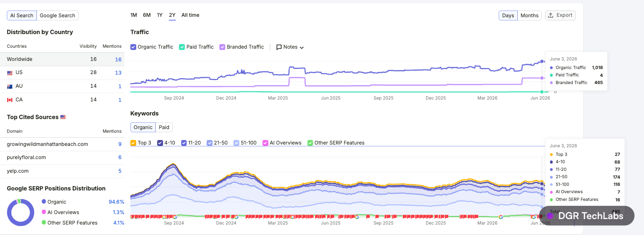The image size is (644, 235).
Task: Click growingwildmanhattanbeach.com domain
Action: click(x=47, y=144)
